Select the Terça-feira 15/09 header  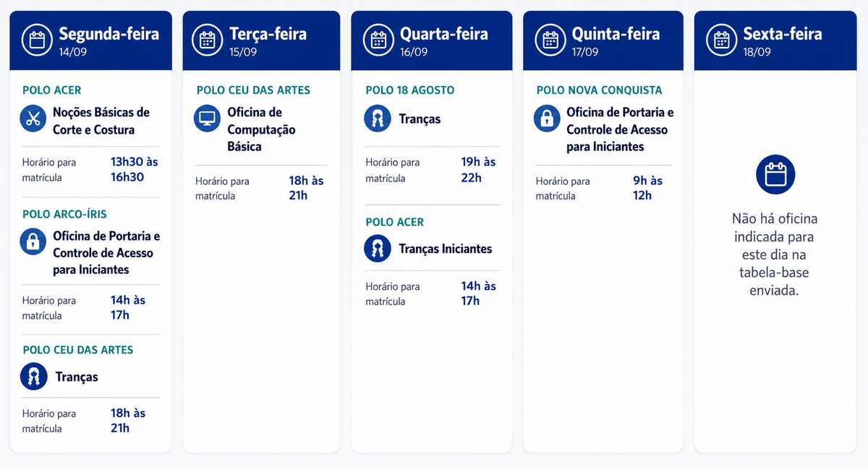coord(261,40)
